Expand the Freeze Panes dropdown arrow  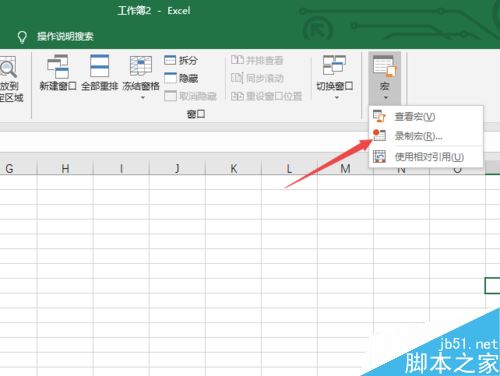[x=143, y=98]
